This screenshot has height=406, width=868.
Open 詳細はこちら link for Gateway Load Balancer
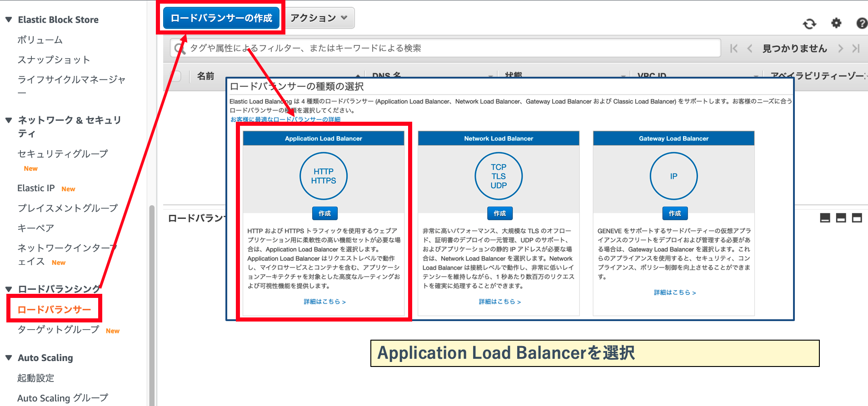pos(674,292)
